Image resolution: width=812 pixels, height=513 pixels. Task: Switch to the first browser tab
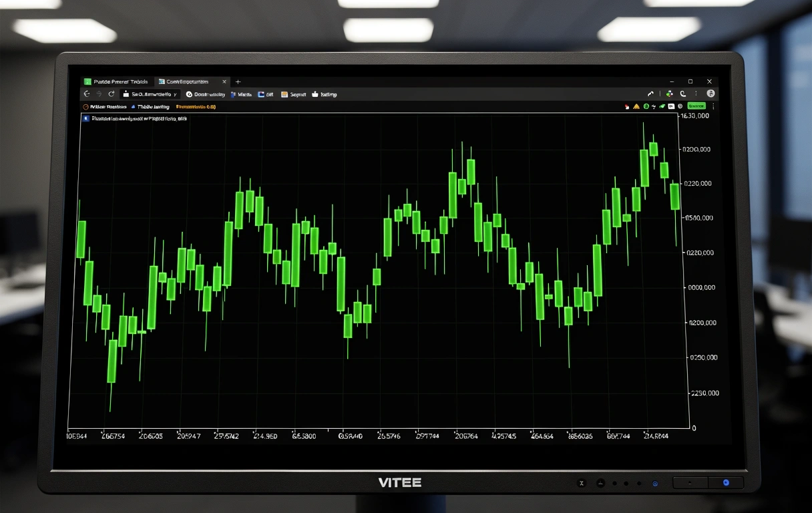[x=117, y=81]
